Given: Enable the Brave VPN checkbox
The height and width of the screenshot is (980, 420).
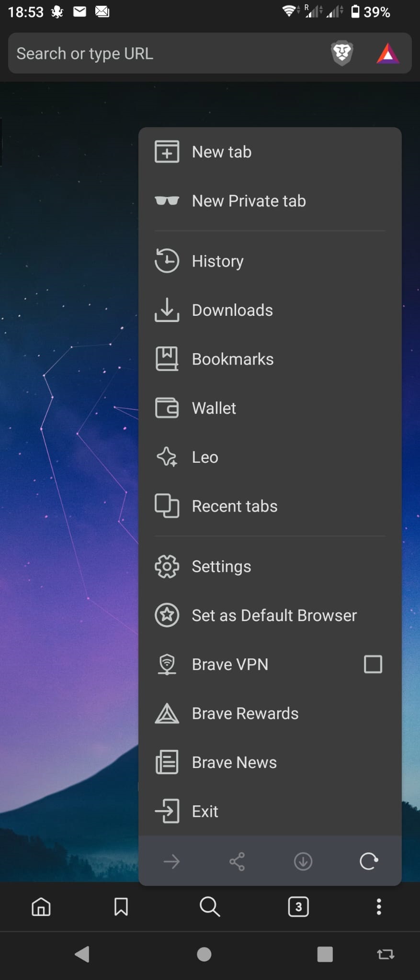Looking at the screenshot, I should point(373,664).
